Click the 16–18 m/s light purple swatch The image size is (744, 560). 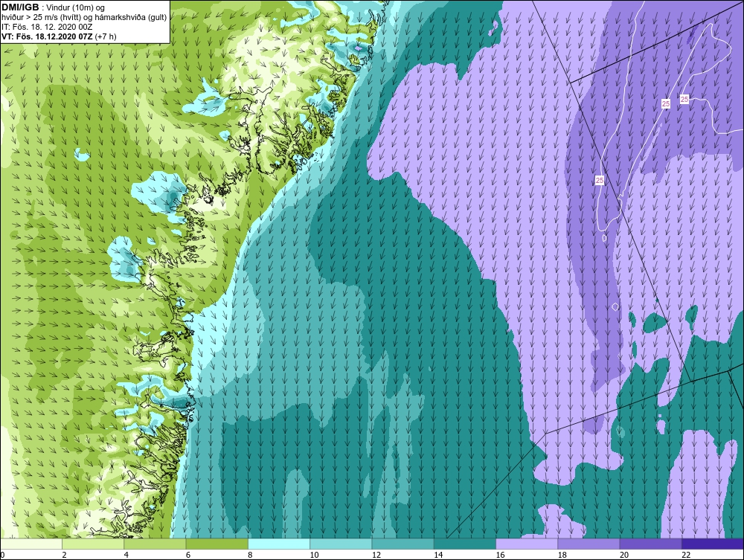pos(527,544)
